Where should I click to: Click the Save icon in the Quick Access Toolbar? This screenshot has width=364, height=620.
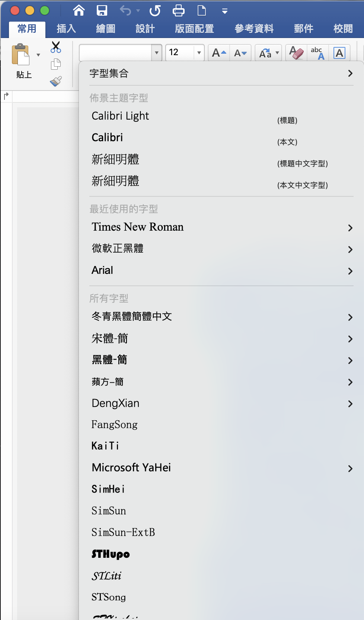[101, 10]
